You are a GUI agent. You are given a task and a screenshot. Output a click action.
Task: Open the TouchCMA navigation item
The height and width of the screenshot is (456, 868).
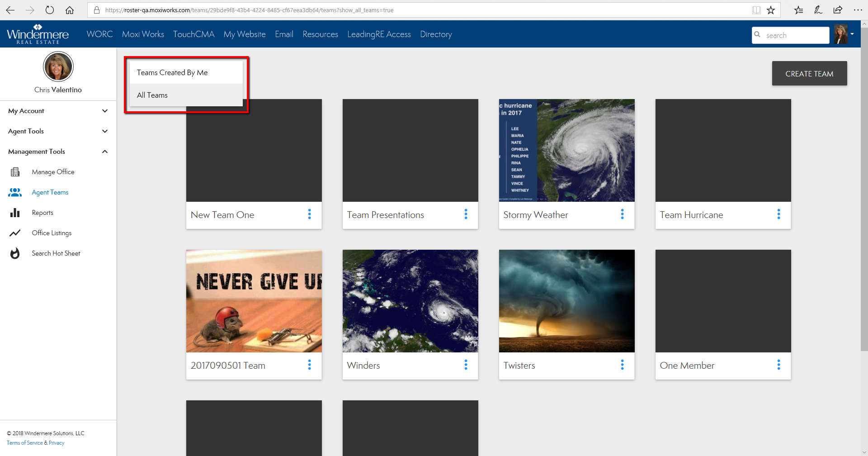[193, 34]
